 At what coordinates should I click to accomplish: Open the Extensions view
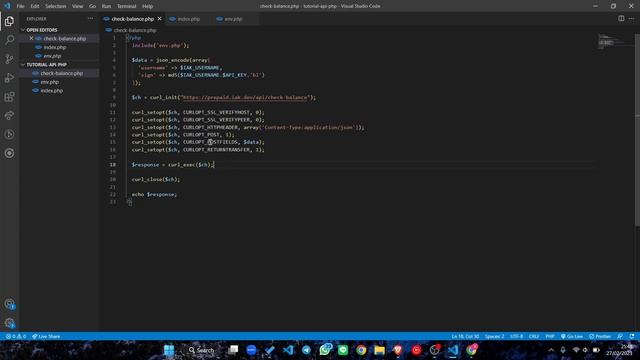pos(9,97)
